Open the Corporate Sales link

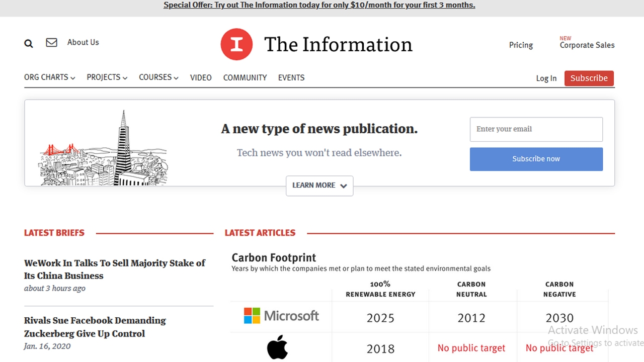point(587,45)
